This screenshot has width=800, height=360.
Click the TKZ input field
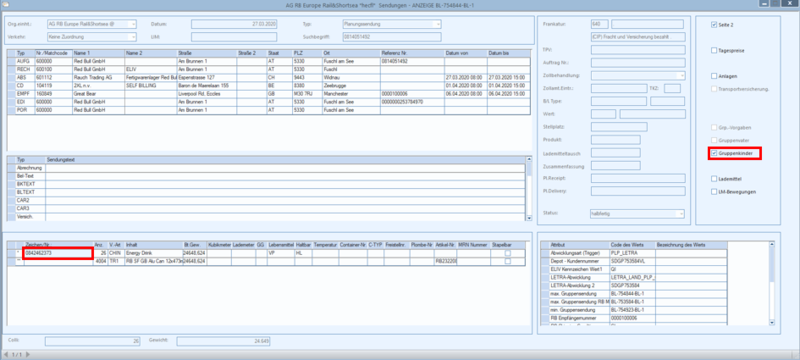[672, 88]
